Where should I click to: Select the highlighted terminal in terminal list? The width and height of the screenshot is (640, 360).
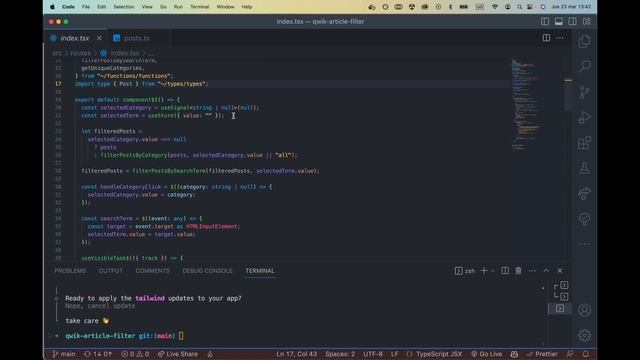click(x=560, y=308)
